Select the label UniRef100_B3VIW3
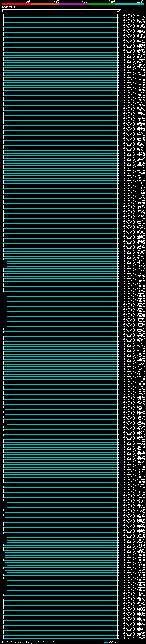The width and height of the screenshot is (146, 644). point(134,75)
